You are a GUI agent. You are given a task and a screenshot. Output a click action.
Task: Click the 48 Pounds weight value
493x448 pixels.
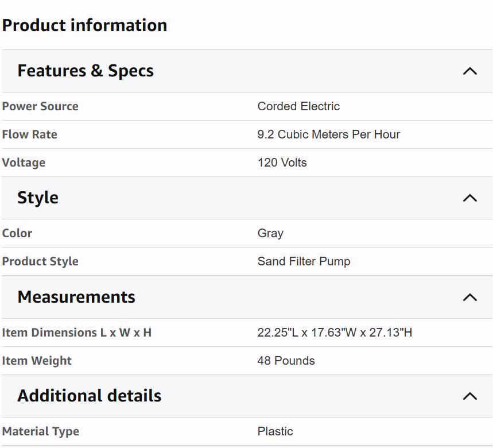click(286, 361)
